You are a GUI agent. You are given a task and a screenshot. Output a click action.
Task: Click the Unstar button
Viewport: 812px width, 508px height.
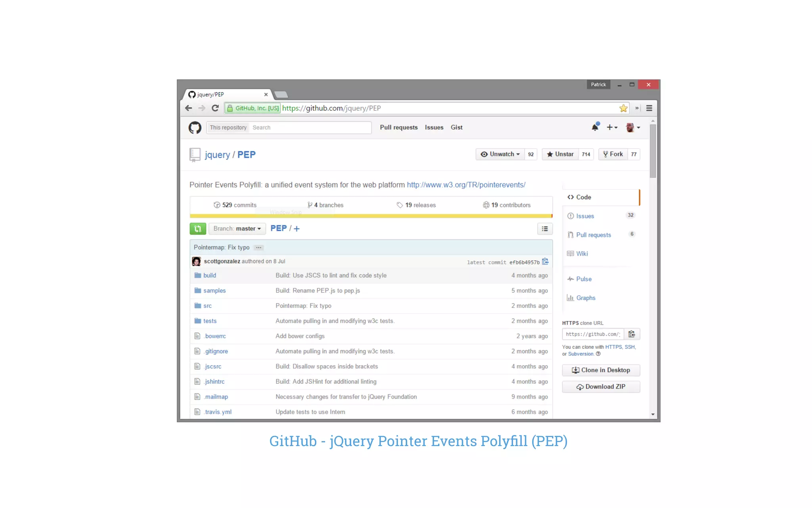pyautogui.click(x=560, y=154)
